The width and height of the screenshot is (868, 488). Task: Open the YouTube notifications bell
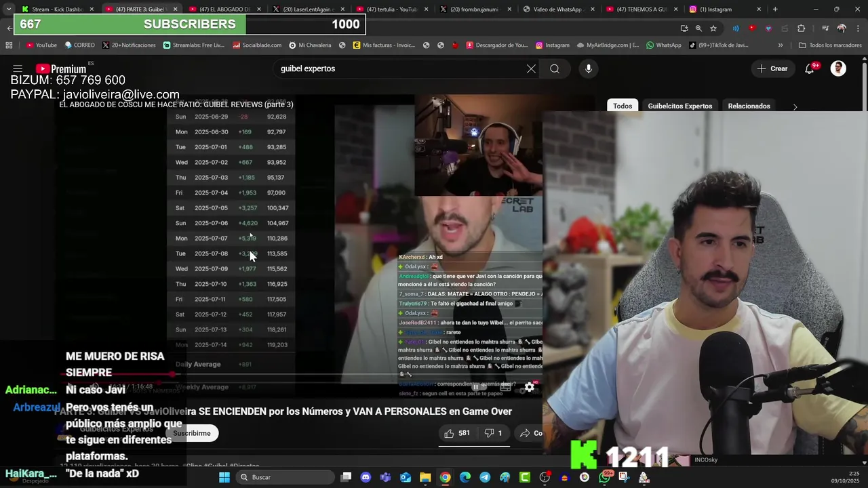(809, 68)
